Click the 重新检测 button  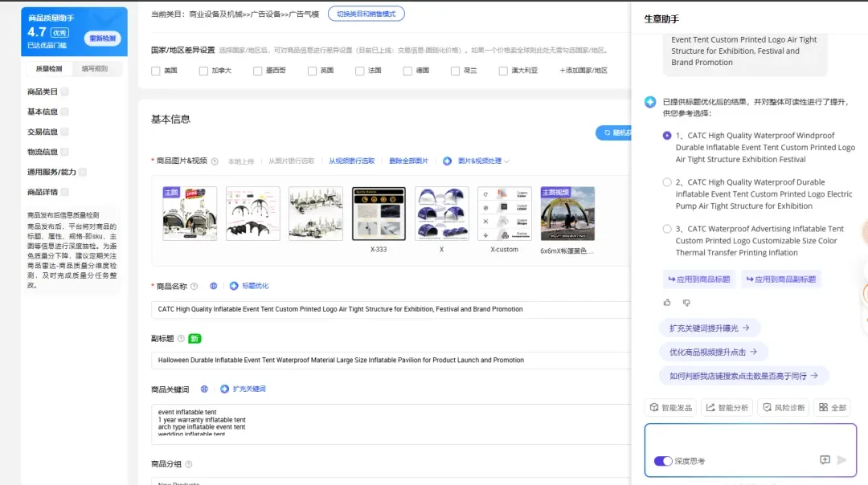102,38
